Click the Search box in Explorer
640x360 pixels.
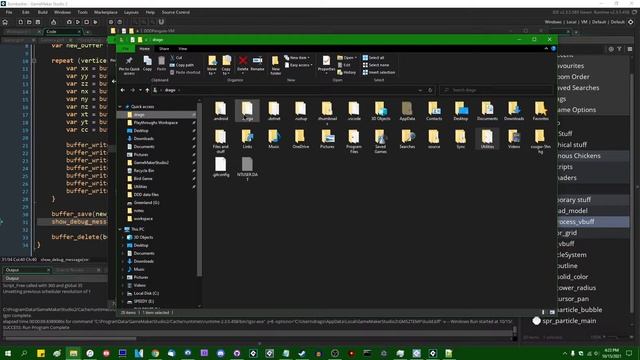496,90
